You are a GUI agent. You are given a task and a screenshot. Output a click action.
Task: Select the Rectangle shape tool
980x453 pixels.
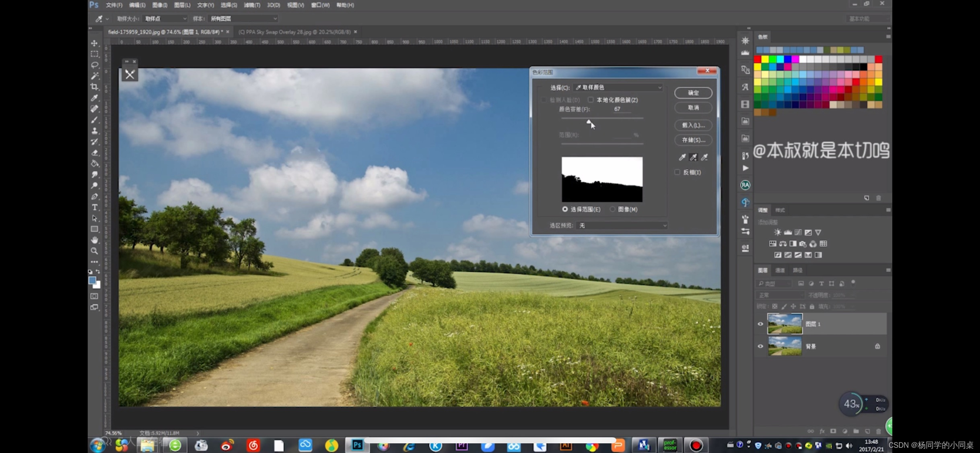(95, 229)
